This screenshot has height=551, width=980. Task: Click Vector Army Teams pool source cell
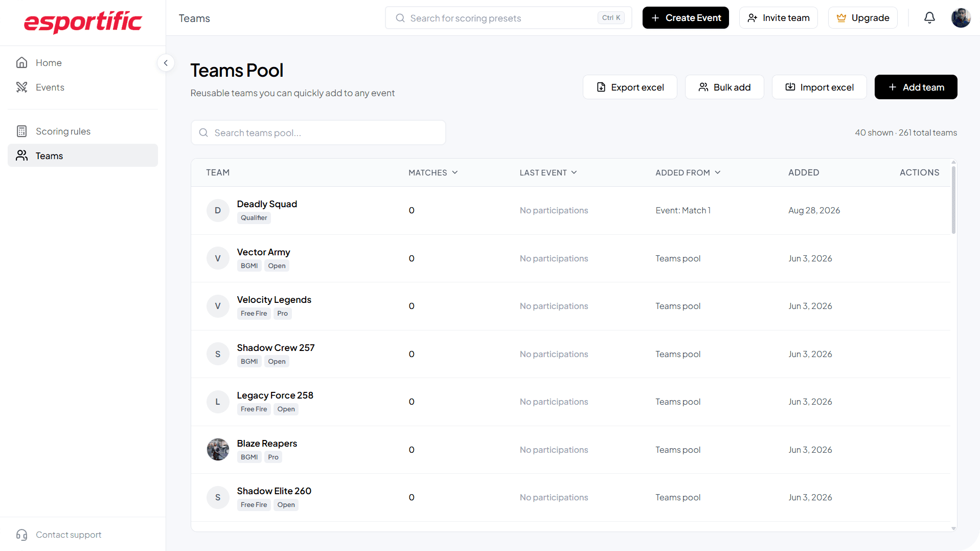coord(678,258)
